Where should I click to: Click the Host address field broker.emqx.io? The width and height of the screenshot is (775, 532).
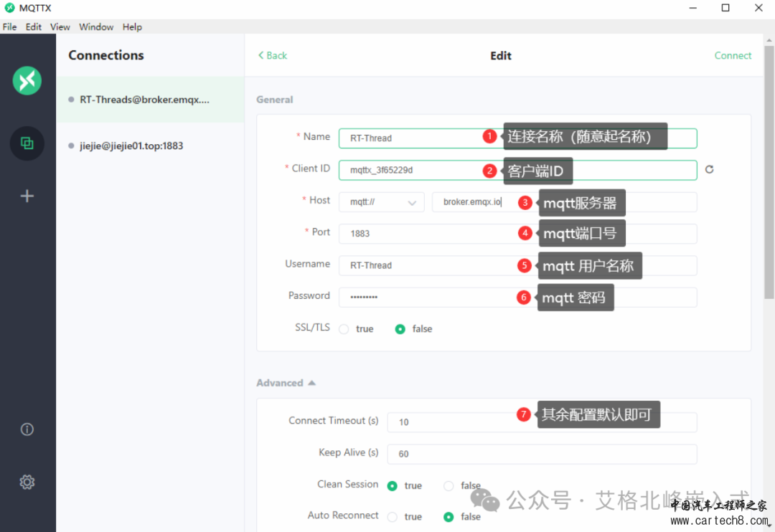[x=565, y=202]
